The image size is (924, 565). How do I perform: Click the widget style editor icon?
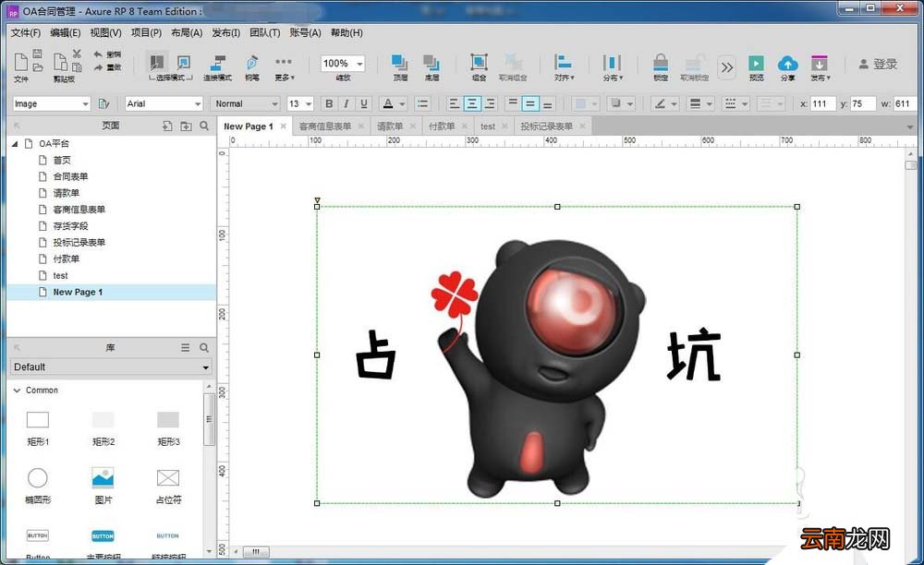[104, 103]
